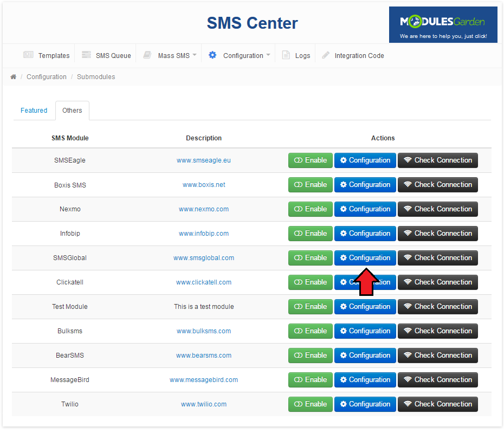The width and height of the screenshot is (504, 433).
Task: Visit the www.infobip.com link
Action: click(204, 234)
